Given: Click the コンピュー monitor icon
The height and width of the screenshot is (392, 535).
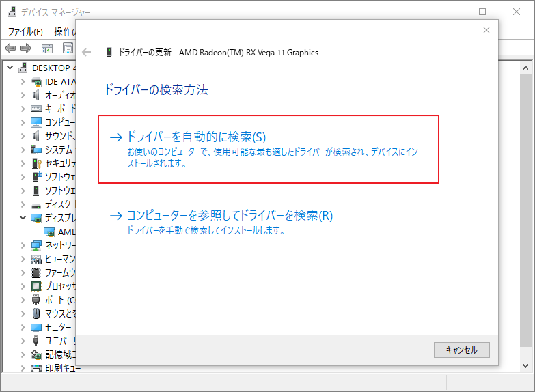Looking at the screenshot, I should tap(36, 122).
